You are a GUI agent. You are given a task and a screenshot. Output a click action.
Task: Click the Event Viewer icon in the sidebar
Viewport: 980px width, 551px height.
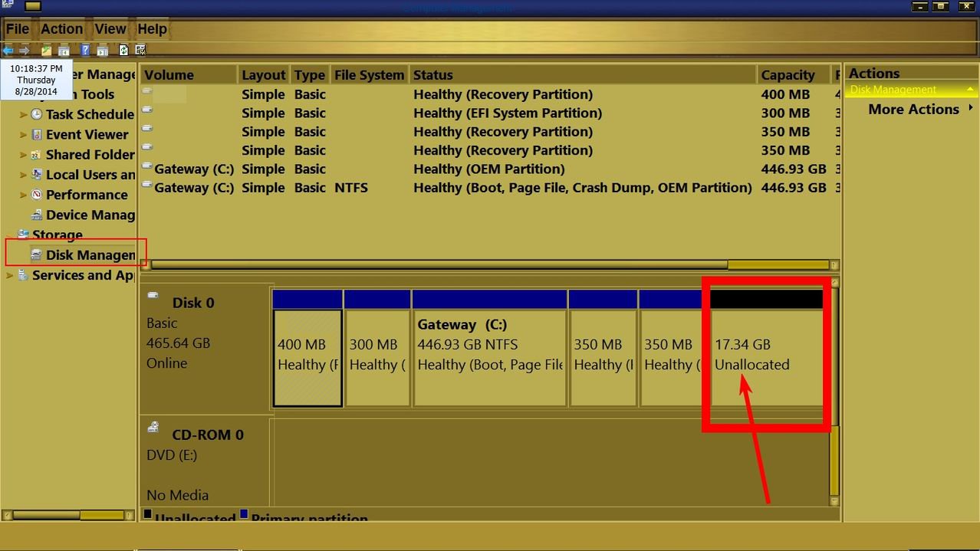click(36, 134)
